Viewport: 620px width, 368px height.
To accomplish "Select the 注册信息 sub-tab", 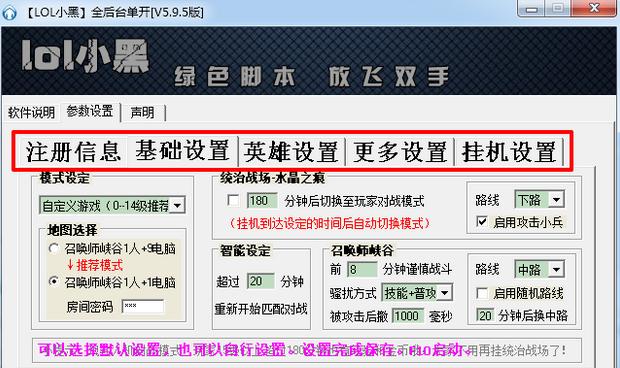I will [73, 152].
